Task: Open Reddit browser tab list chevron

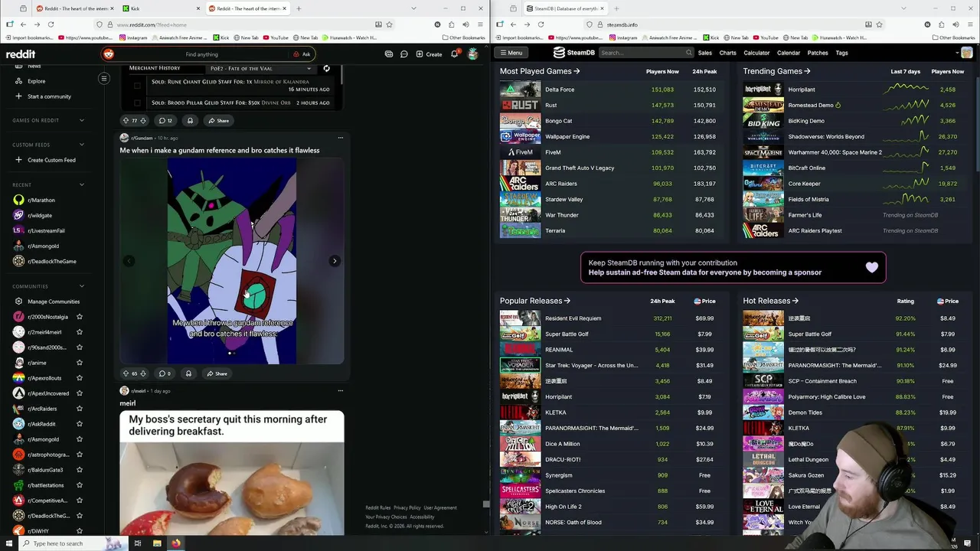Action: pos(413,8)
